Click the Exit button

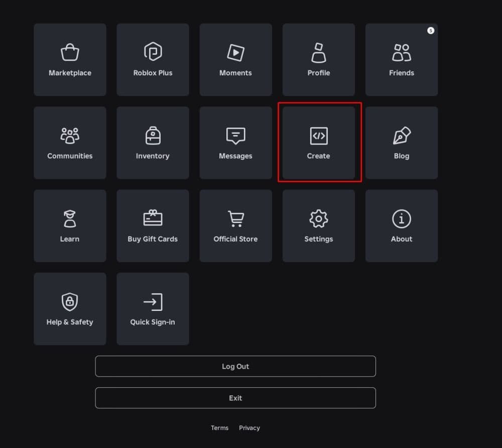pos(235,398)
